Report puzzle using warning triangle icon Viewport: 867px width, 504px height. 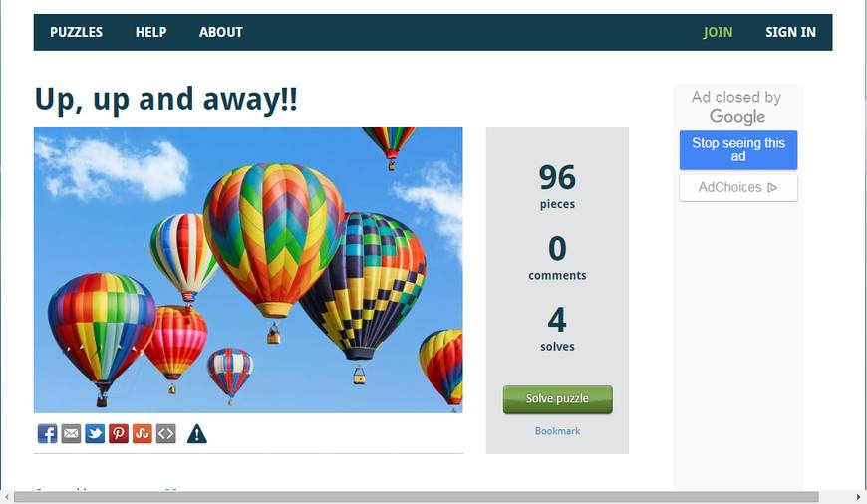(x=197, y=434)
